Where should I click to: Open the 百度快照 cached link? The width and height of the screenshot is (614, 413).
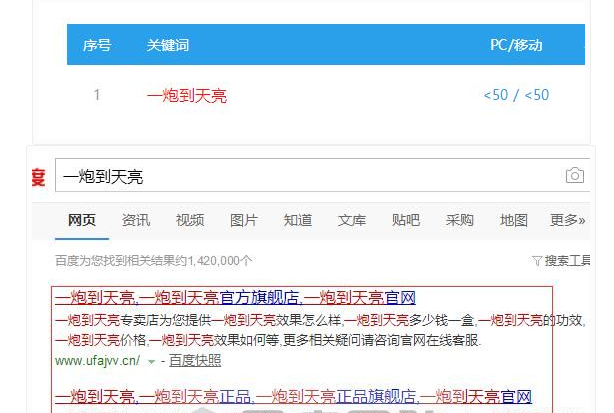195,360
